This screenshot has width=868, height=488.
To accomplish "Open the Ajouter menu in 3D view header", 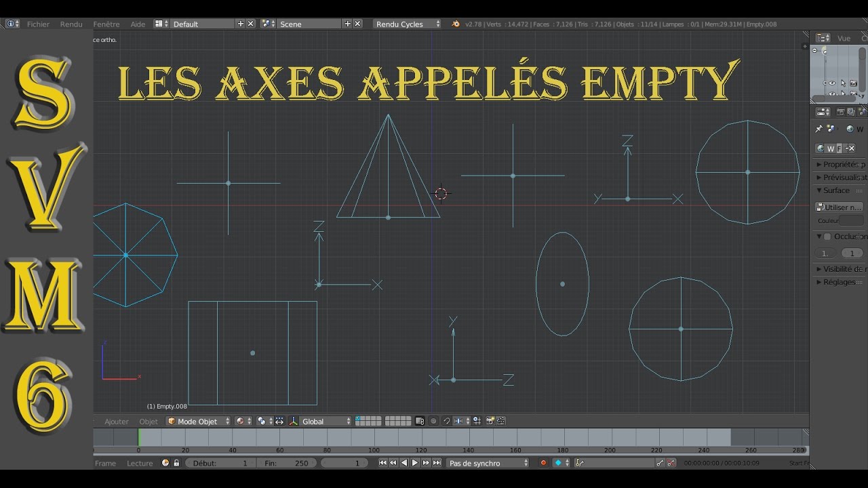I will [117, 422].
